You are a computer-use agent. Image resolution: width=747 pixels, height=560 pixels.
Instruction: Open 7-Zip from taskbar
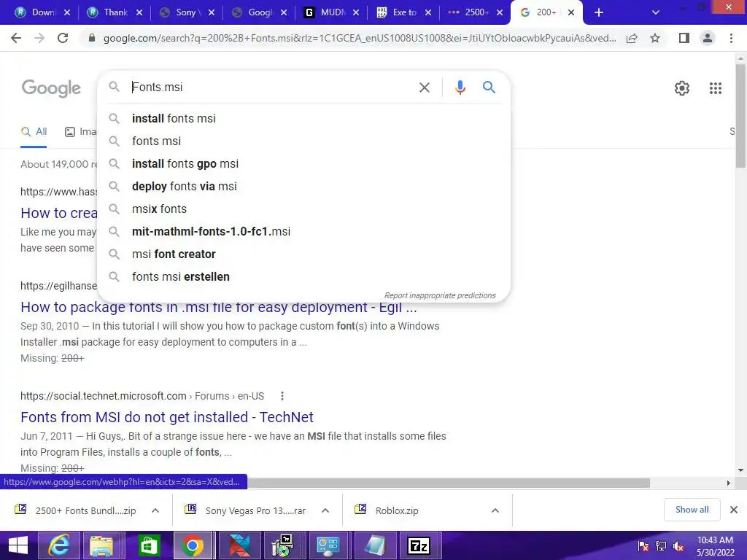click(419, 545)
